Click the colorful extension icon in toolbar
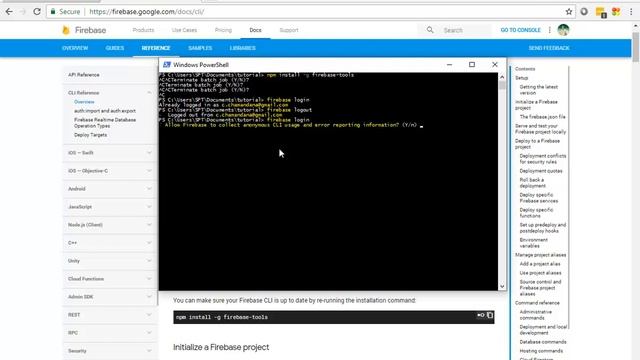Viewport: 640px width, 360px height. click(x=616, y=12)
